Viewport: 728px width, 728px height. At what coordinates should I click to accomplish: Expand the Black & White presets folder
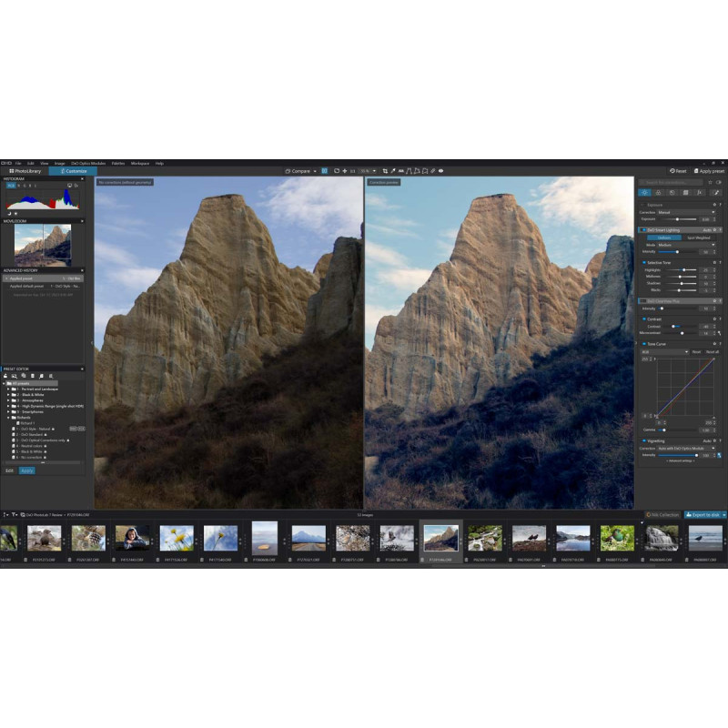pos(9,394)
